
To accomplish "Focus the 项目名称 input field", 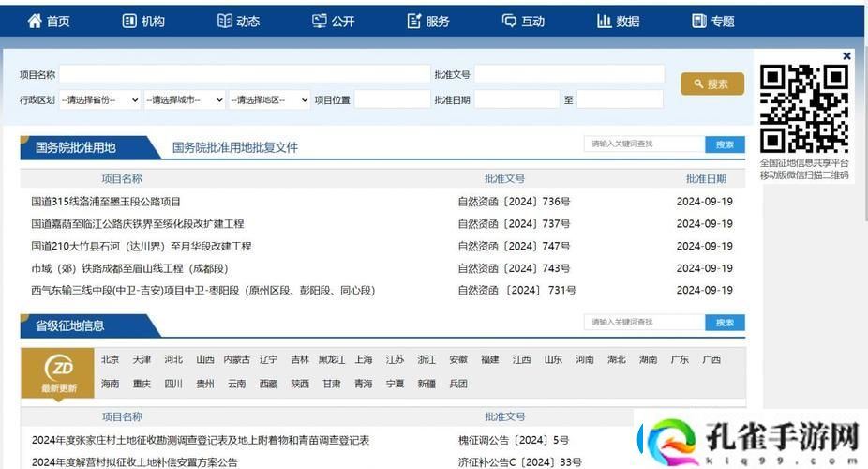I will [x=245, y=74].
